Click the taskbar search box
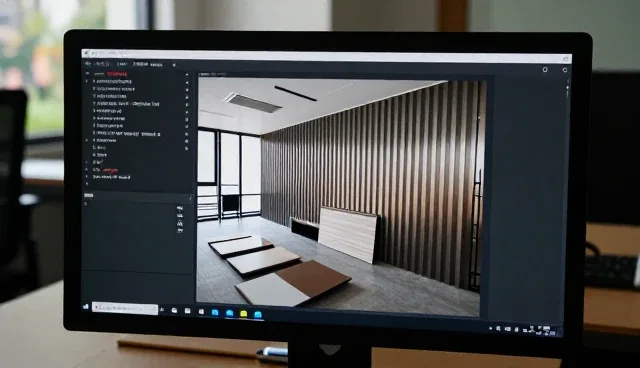Viewport: 640px width, 368px height. [124, 307]
